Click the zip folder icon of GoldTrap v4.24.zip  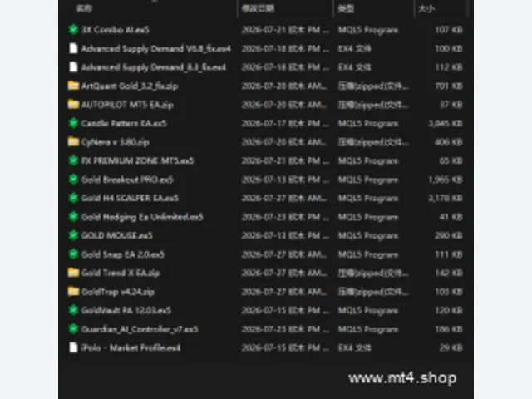(x=73, y=291)
